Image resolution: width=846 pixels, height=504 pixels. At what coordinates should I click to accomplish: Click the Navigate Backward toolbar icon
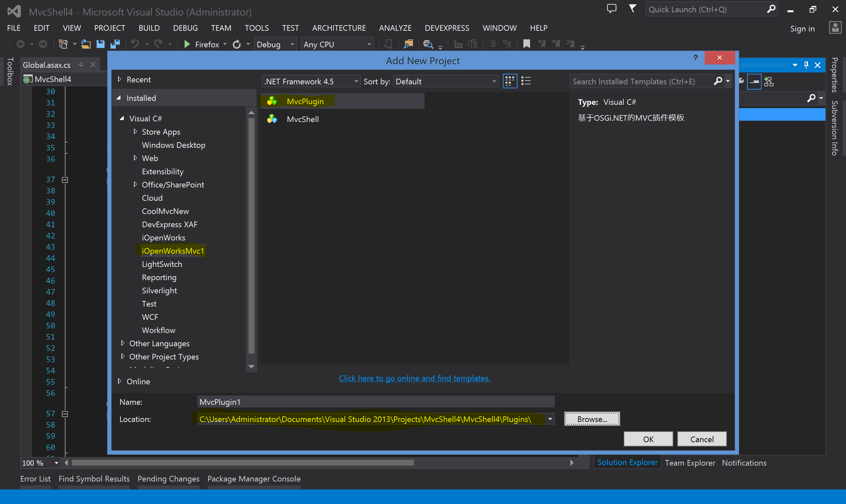[x=21, y=44]
